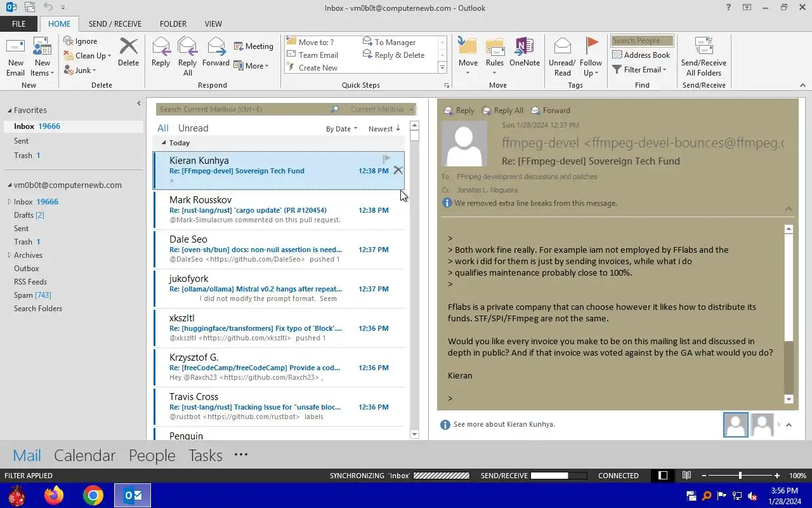
Task: Switch to the FOLDER tab
Action: click(x=173, y=24)
